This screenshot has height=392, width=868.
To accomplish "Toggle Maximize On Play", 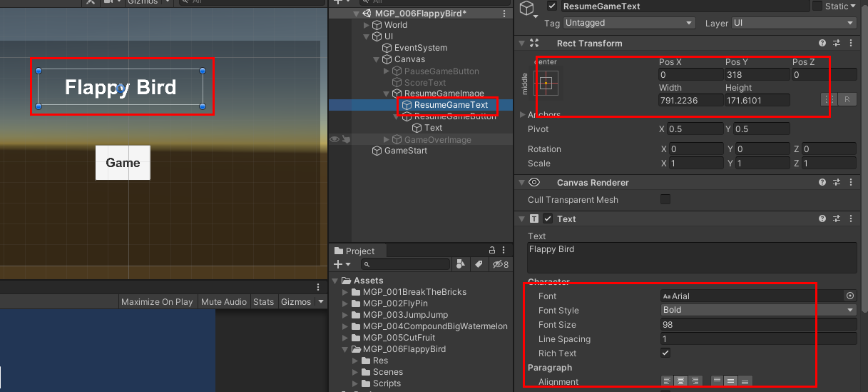I will coord(157,302).
